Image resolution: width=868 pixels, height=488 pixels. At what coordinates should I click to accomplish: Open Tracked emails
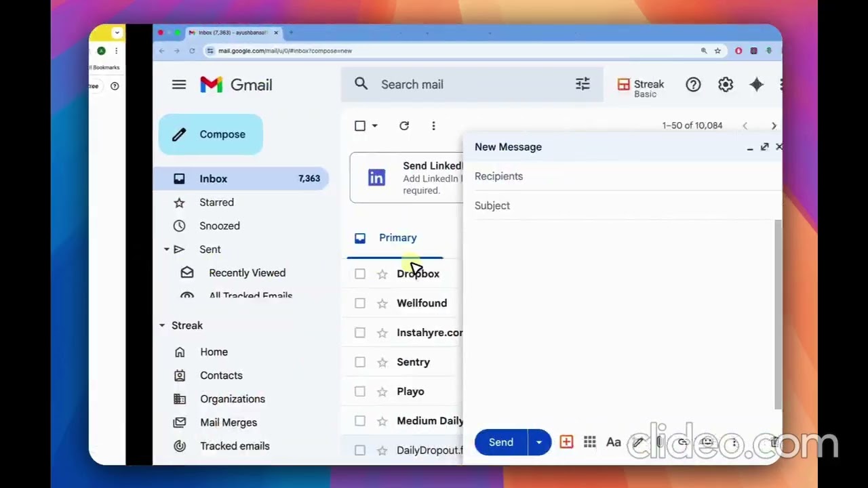point(235,446)
